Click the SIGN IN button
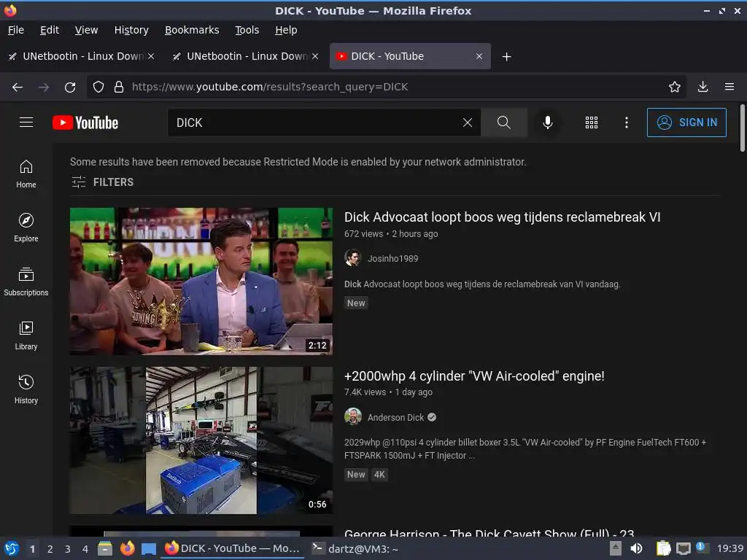747x560 pixels. pos(686,122)
